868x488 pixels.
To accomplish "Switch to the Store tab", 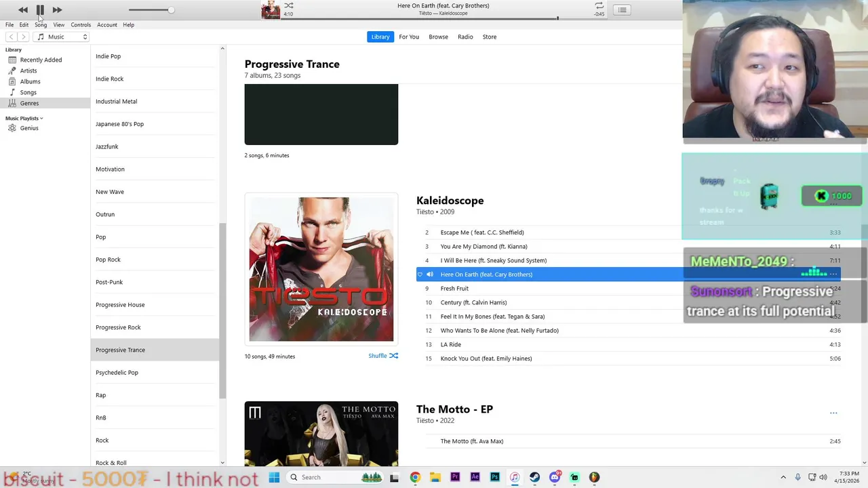I will click(x=490, y=37).
